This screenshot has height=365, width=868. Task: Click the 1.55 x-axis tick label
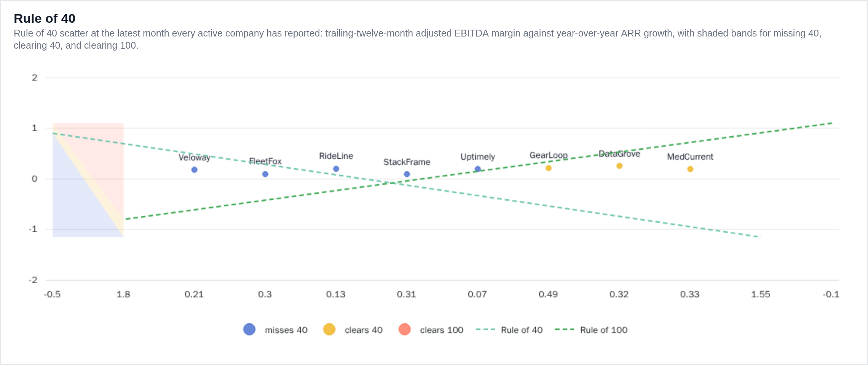[761, 294]
